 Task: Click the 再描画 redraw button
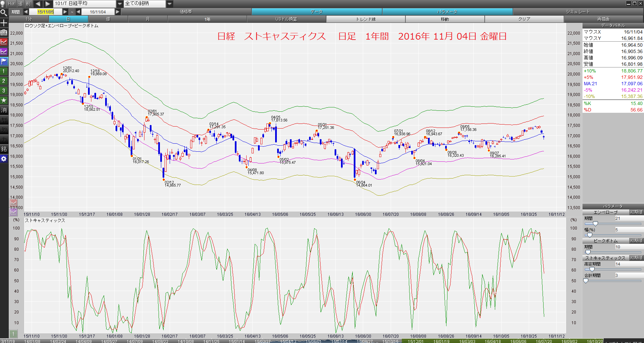click(x=603, y=19)
